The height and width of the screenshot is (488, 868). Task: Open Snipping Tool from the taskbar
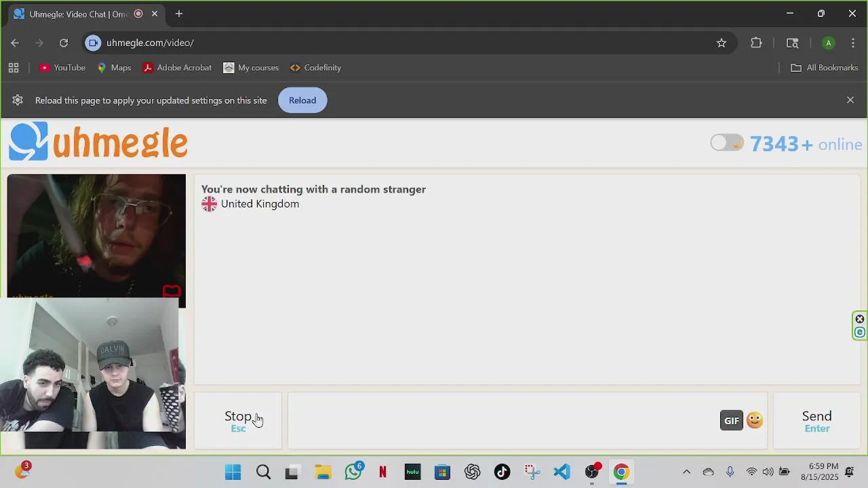tap(532, 472)
